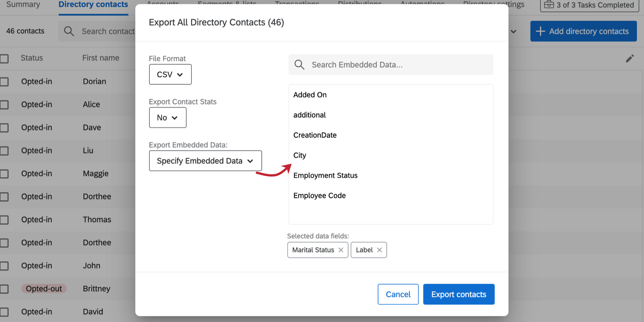This screenshot has height=322, width=644.
Task: Switch to the Summary tab
Action: (23, 5)
